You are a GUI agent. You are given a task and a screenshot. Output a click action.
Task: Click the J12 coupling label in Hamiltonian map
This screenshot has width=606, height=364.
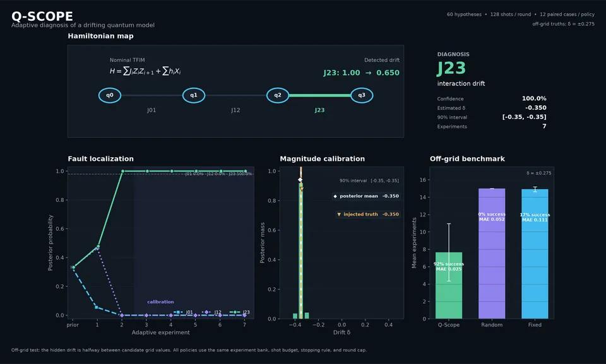tap(235, 110)
